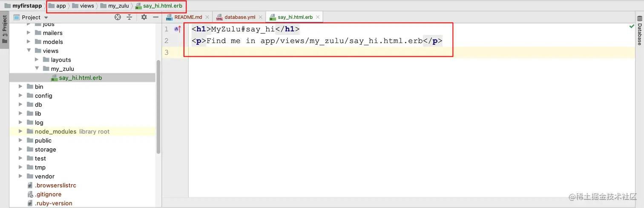Select the storage folder

(41, 149)
